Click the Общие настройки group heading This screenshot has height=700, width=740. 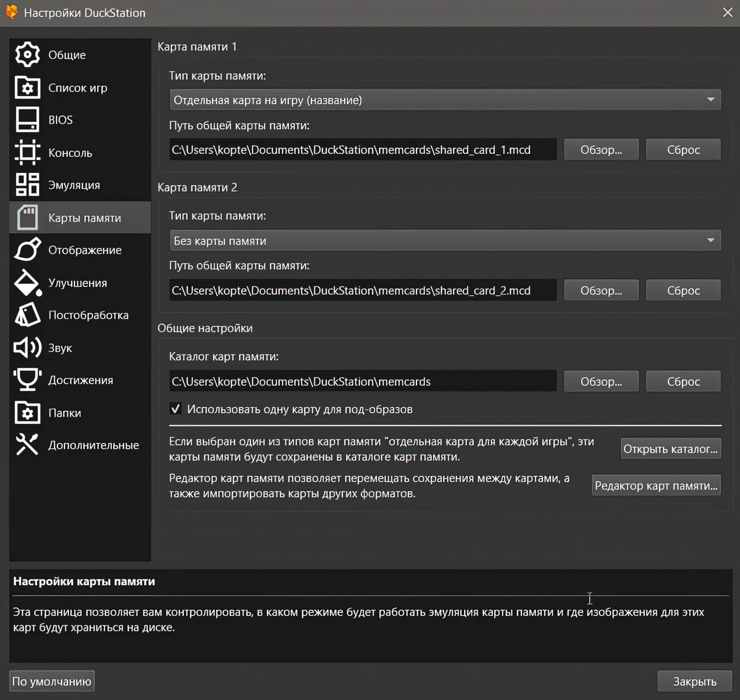click(205, 328)
